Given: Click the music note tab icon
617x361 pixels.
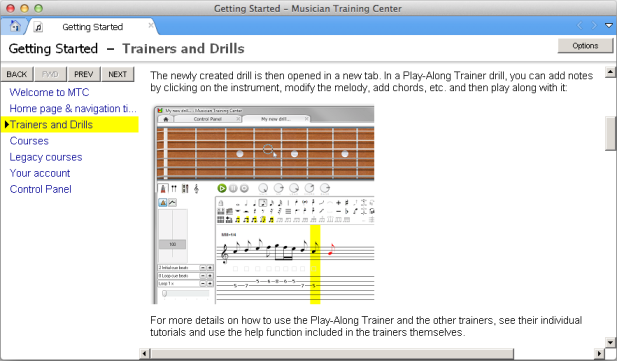Looking at the screenshot, I should pos(38,27).
